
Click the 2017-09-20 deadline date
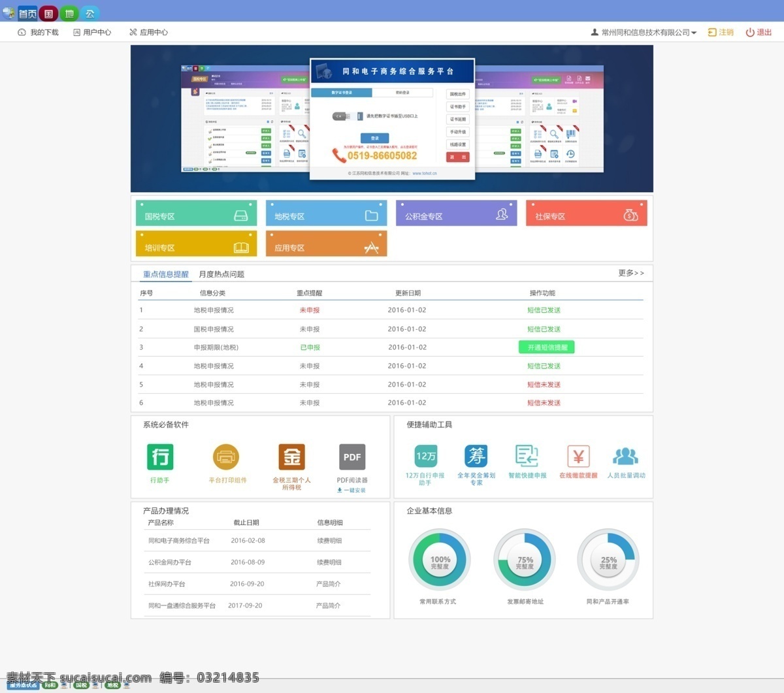(x=245, y=605)
